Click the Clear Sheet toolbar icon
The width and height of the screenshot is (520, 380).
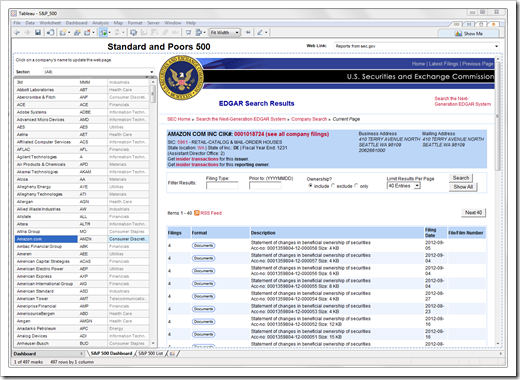(x=87, y=32)
